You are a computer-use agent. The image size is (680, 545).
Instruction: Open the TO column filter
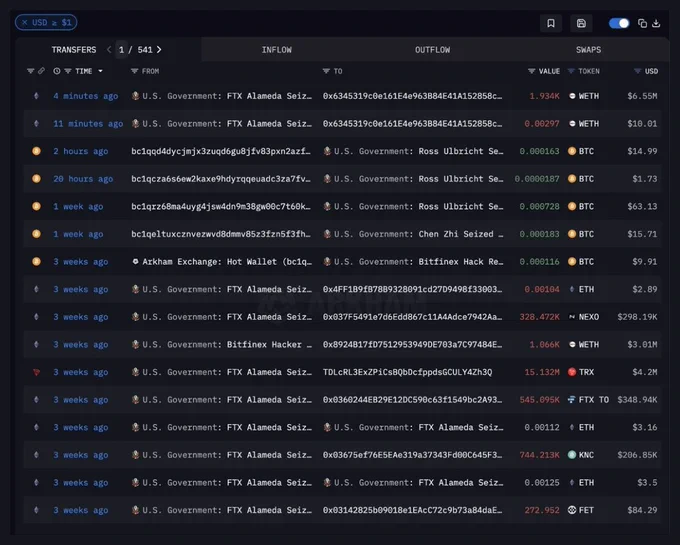point(326,71)
